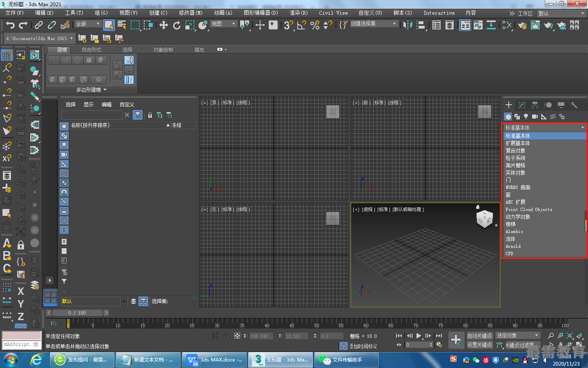This screenshot has width=588, height=368.
Task: Activate the Select and Move tool
Action: click(164, 25)
